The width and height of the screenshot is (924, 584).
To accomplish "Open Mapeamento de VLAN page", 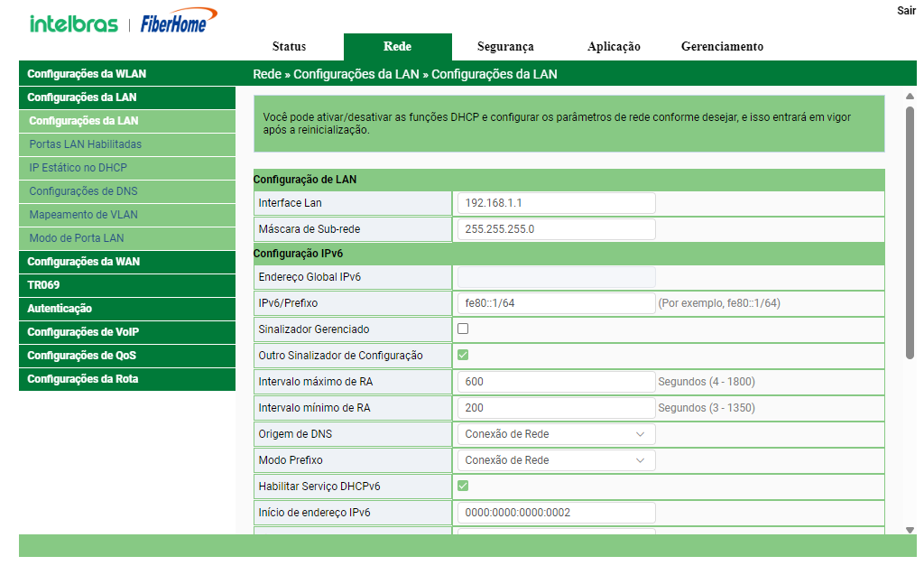I will (x=127, y=215).
